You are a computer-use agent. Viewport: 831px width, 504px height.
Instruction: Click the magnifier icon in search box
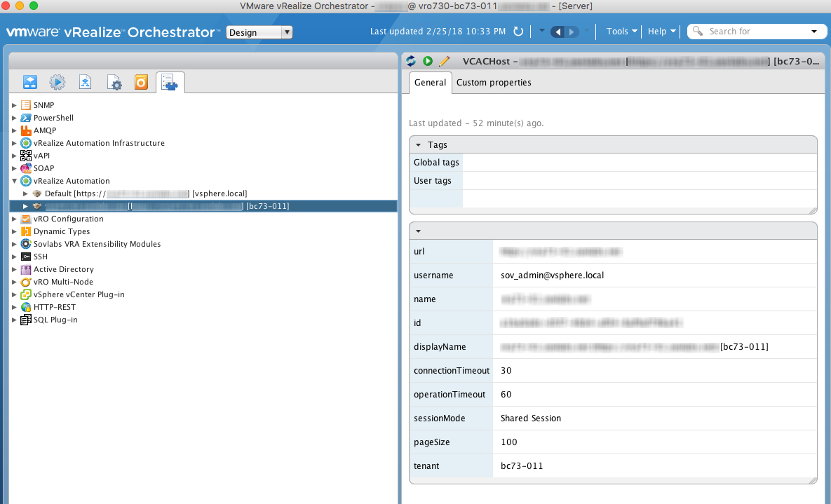[698, 32]
